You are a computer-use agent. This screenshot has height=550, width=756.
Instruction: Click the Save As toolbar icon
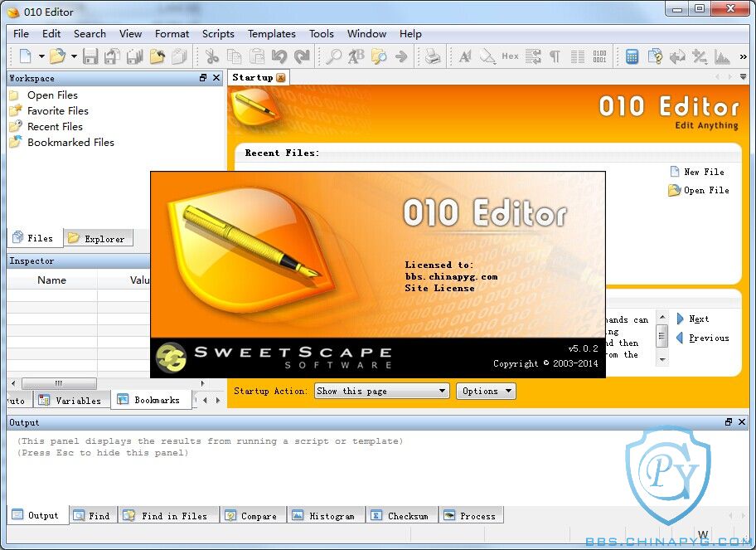[113, 56]
